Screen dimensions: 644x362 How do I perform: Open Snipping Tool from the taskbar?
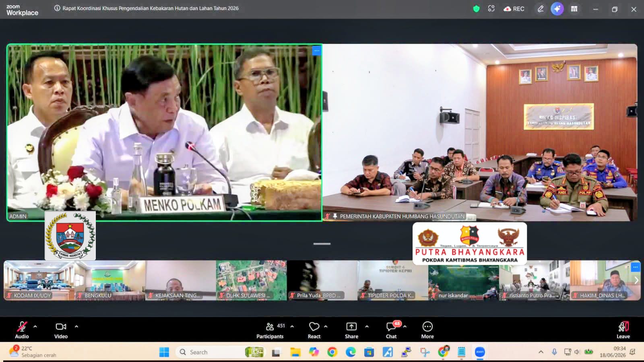pyautogui.click(x=425, y=352)
